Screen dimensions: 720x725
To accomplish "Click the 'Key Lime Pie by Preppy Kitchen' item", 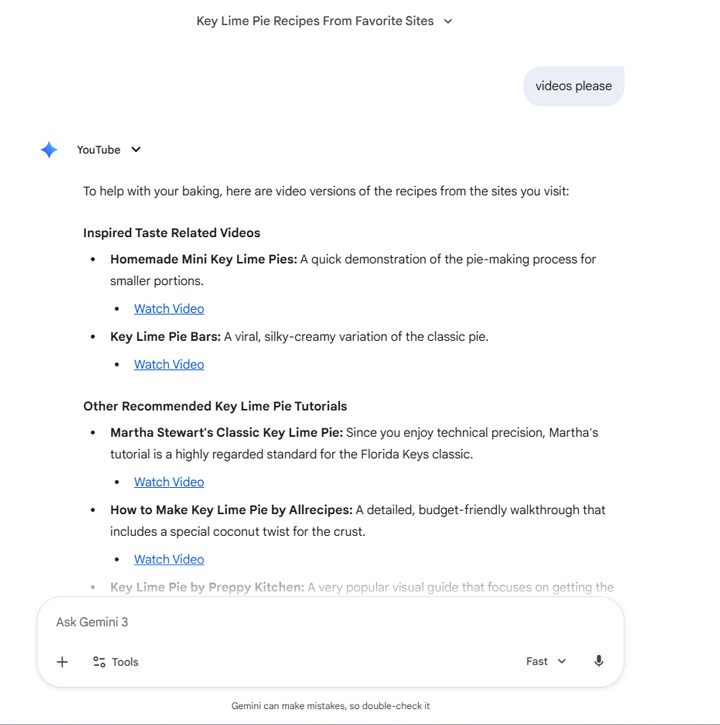I will coord(207,588).
